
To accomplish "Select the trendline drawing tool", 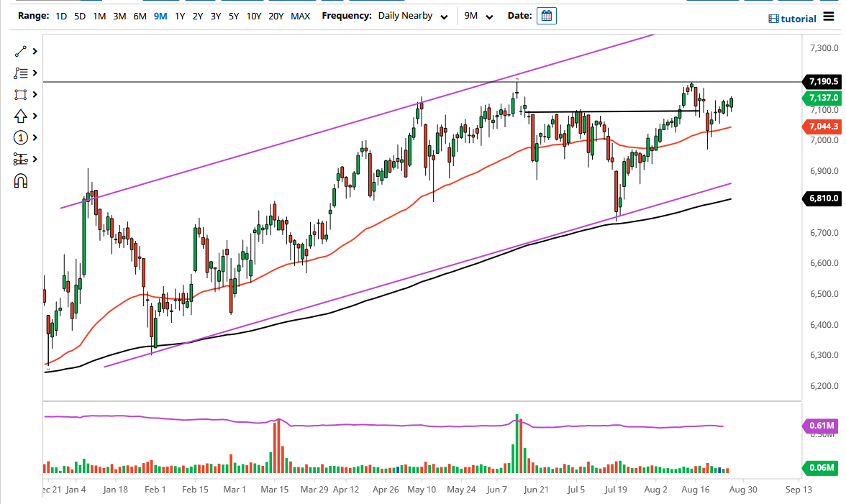I will click(x=19, y=50).
